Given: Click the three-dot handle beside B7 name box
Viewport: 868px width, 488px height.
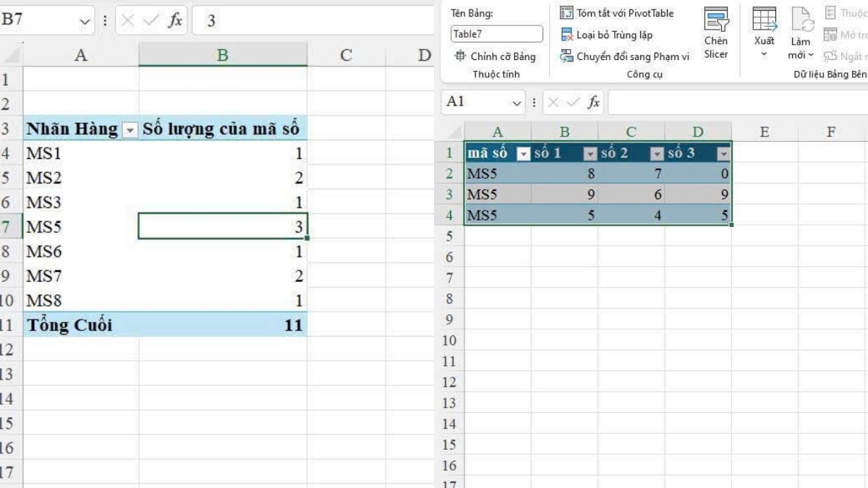Looking at the screenshot, I should (105, 21).
